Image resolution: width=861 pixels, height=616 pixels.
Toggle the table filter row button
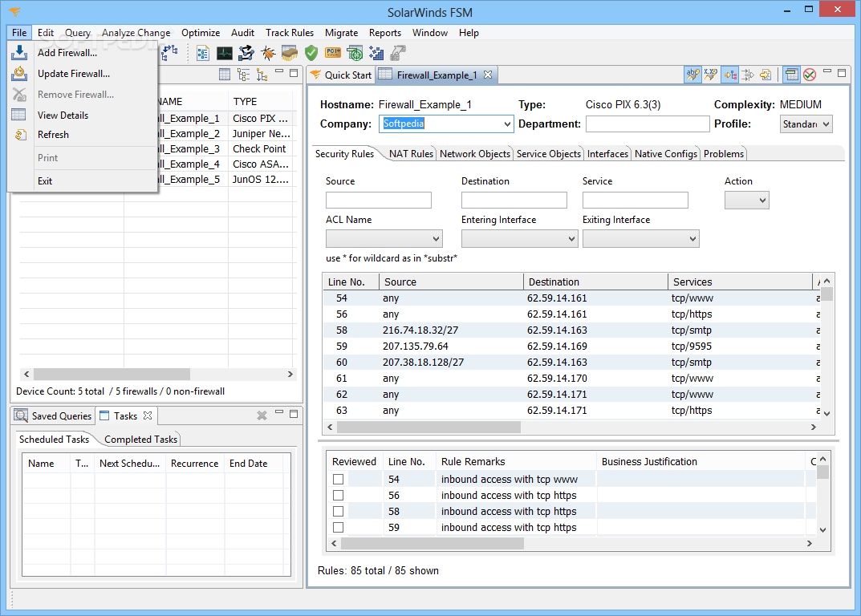click(791, 75)
